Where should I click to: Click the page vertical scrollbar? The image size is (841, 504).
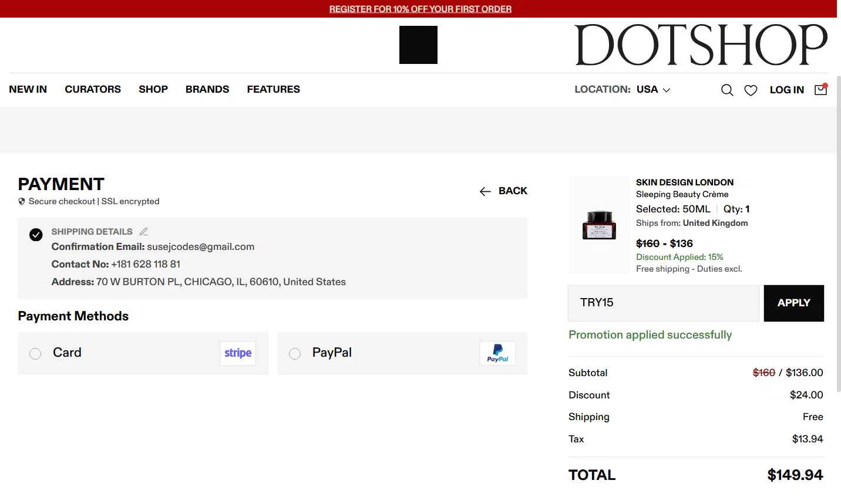coord(839,235)
